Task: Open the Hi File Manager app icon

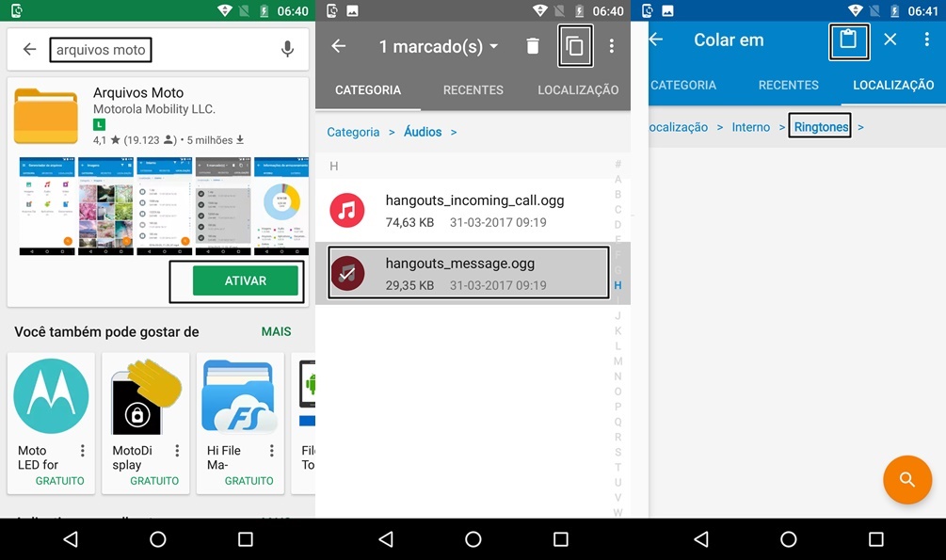Action: point(240,396)
